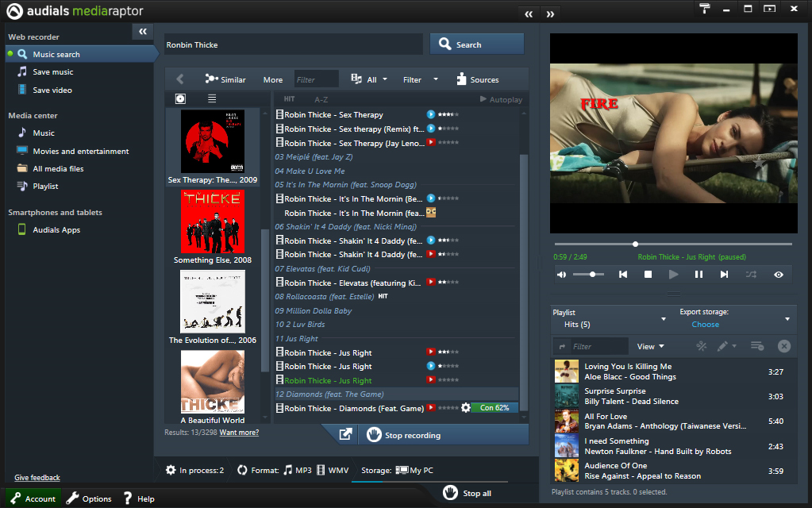Viewport: 812px width, 508px height.
Task: Stop playback with the stop button
Action: (648, 275)
